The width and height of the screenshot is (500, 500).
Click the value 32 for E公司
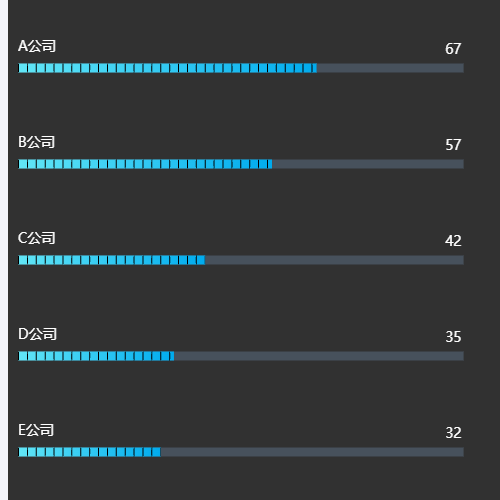453,433
